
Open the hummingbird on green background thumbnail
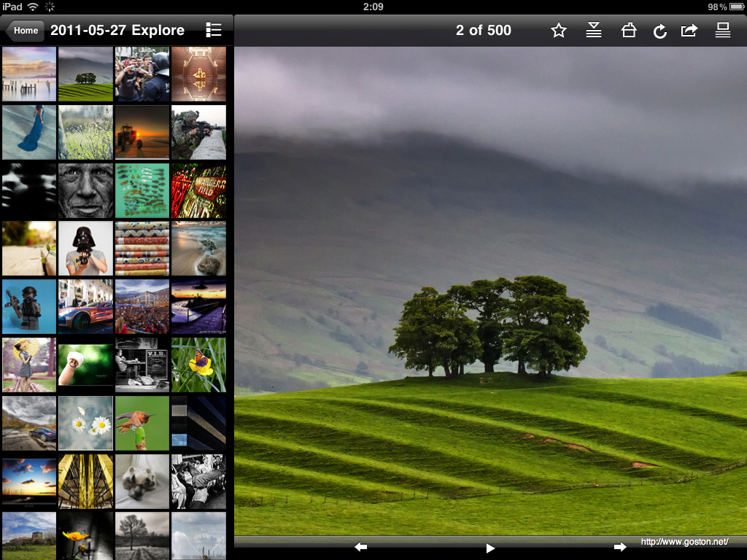[x=142, y=424]
